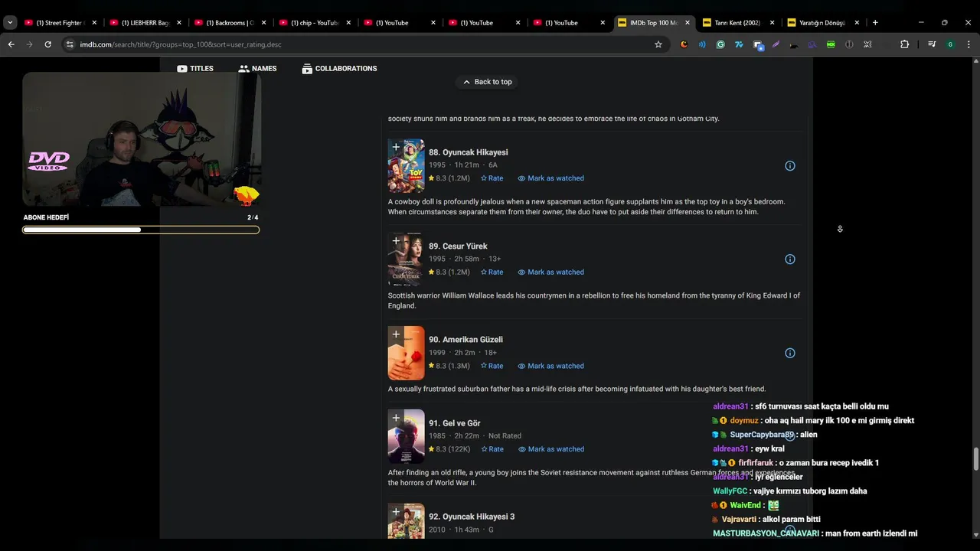Add Amerikan Güzeli to watchlist
The width and height of the screenshot is (980, 551).
[x=396, y=334]
